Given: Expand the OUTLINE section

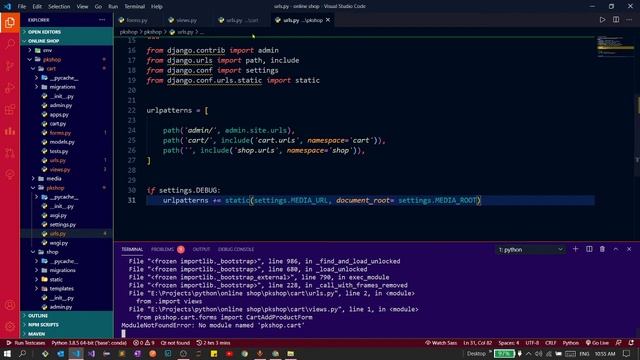Looking at the screenshot, I should pyautogui.click(x=67, y=316).
